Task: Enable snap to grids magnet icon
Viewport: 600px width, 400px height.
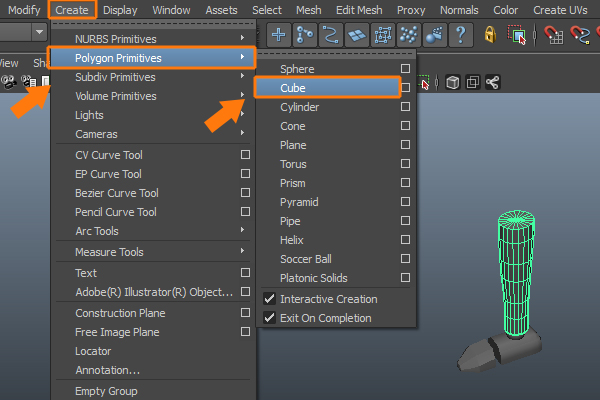Action: click(x=553, y=35)
